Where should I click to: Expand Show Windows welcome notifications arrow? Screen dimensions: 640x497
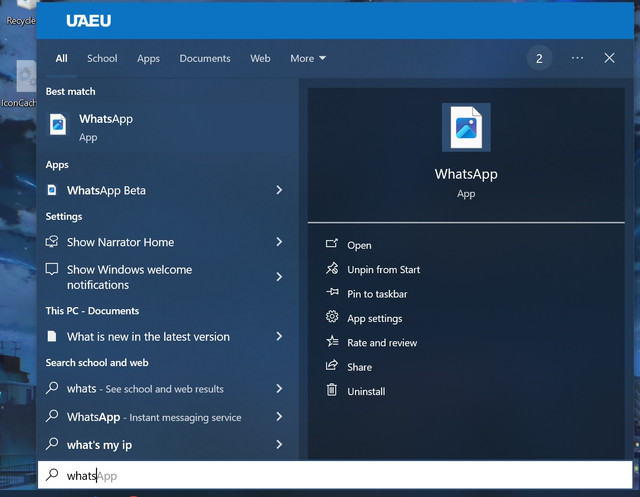coord(279,277)
